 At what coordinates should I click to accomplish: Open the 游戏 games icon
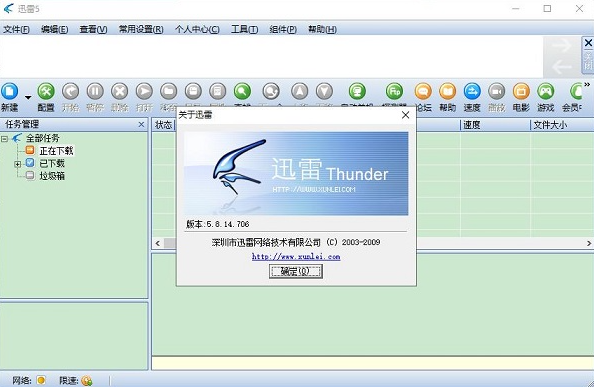[x=546, y=92]
